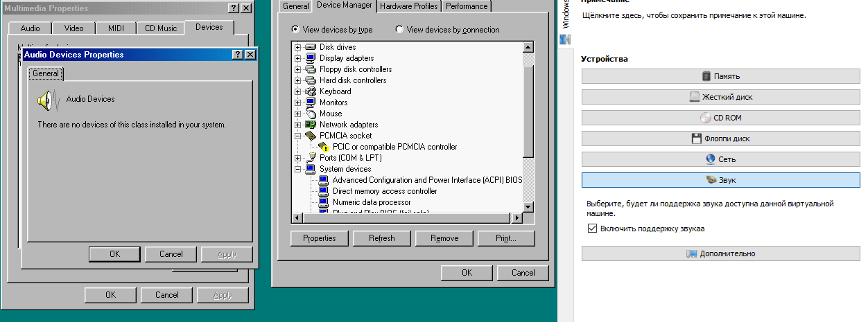The height and width of the screenshot is (322, 868).
Task: Switch to the MIDI tab
Action: (116, 28)
